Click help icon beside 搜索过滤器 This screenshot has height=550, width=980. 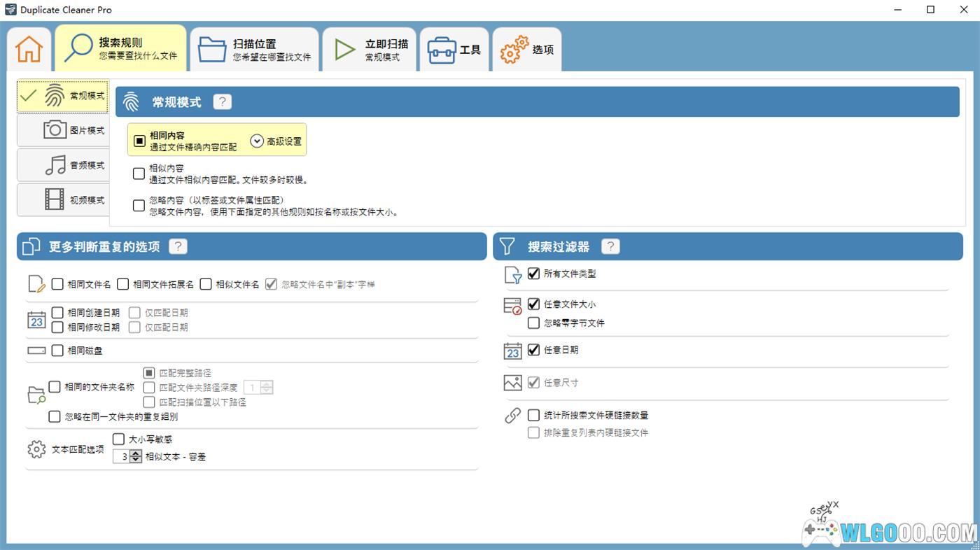[610, 246]
